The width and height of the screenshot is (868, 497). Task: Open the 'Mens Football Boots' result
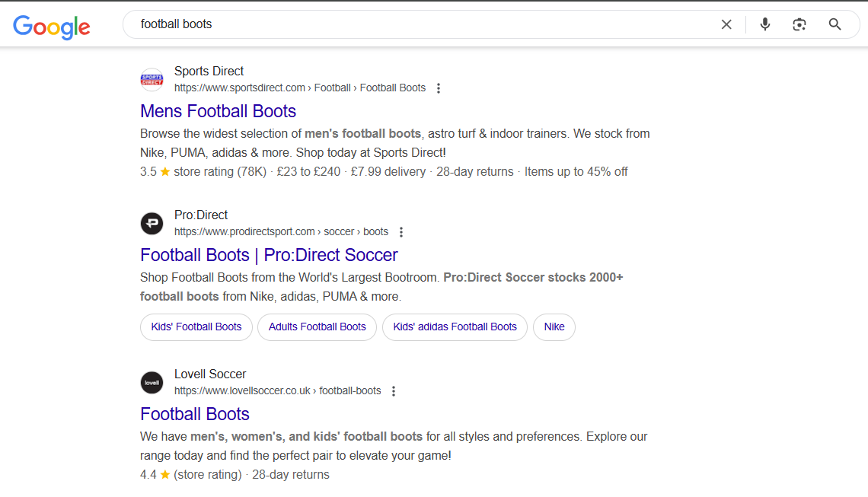[x=218, y=111]
